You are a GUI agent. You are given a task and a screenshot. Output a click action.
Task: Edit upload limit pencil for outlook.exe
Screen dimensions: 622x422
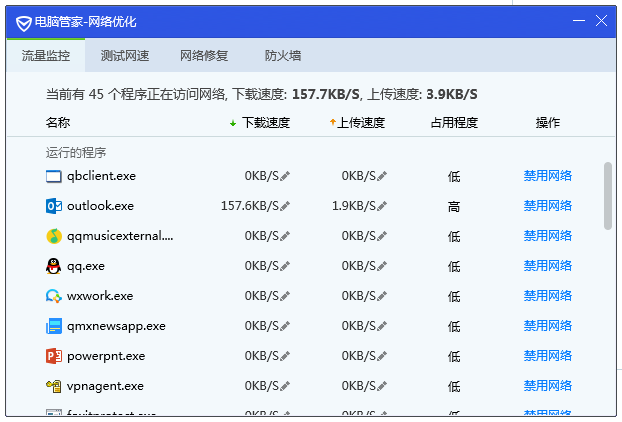pos(382,206)
